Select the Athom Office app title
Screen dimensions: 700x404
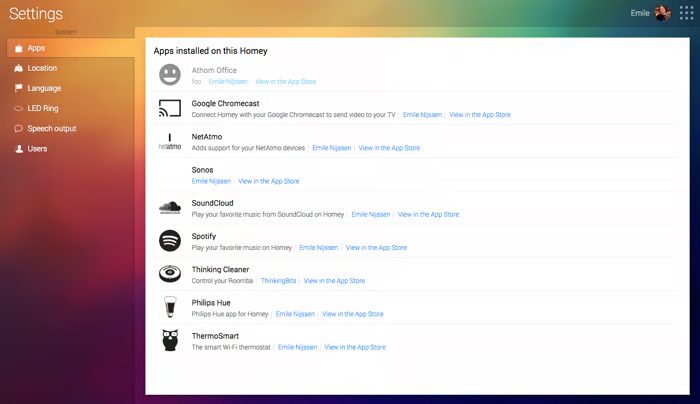click(x=214, y=70)
